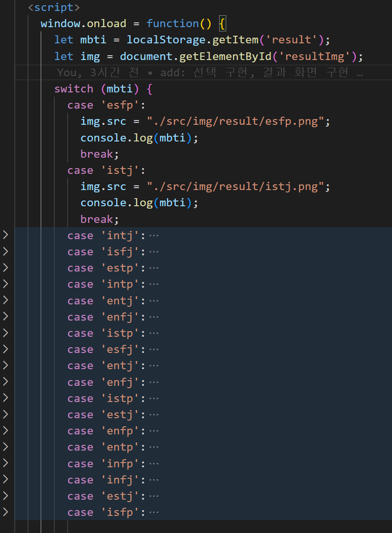
Task: Click the case 'esfp': line
Action: coord(106,105)
